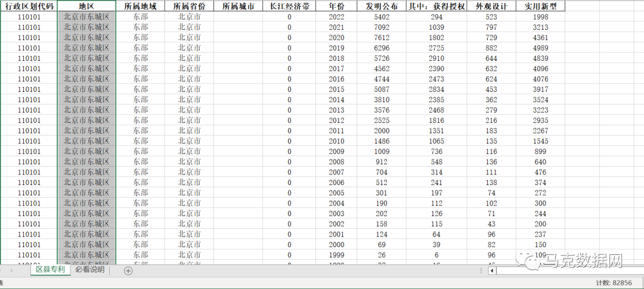Select 东部 cell in the 2018 row
Screen dimensions: 644x289
pyautogui.click(x=141, y=59)
